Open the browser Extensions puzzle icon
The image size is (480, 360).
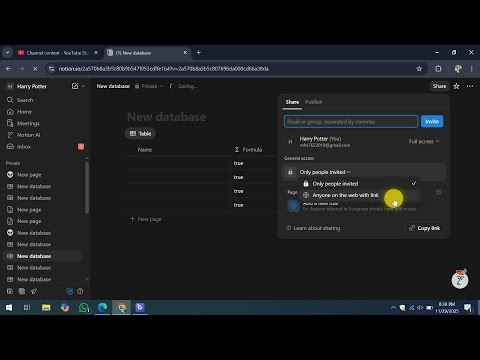438,69
